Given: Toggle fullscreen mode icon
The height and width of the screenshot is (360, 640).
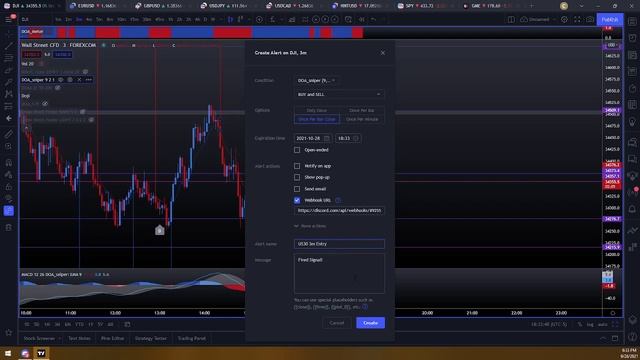Looking at the screenshot, I should click(577, 20).
